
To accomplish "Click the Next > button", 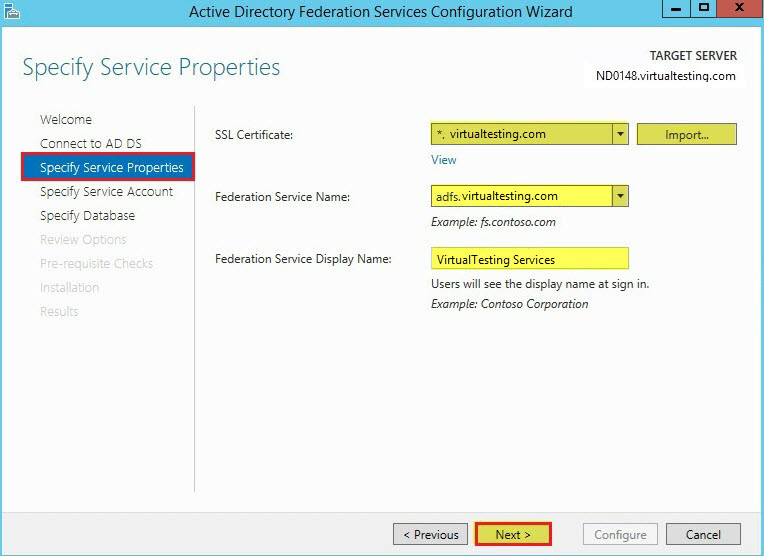I will 513,535.
